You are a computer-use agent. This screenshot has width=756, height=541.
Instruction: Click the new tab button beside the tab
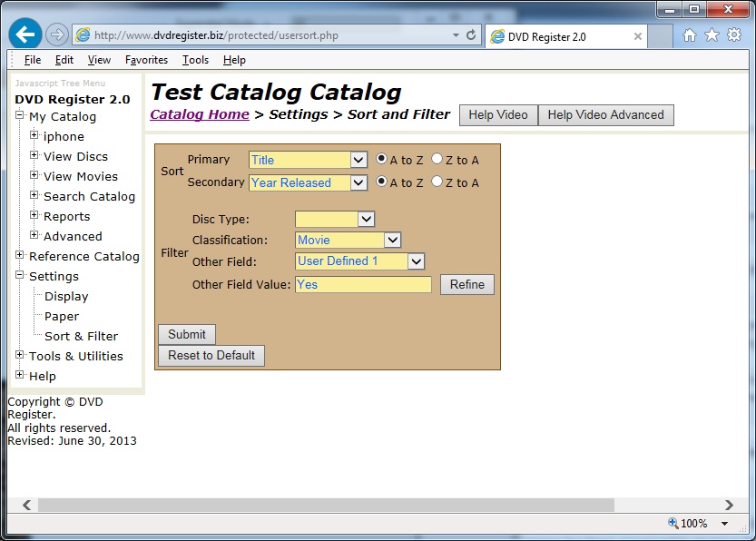660,36
